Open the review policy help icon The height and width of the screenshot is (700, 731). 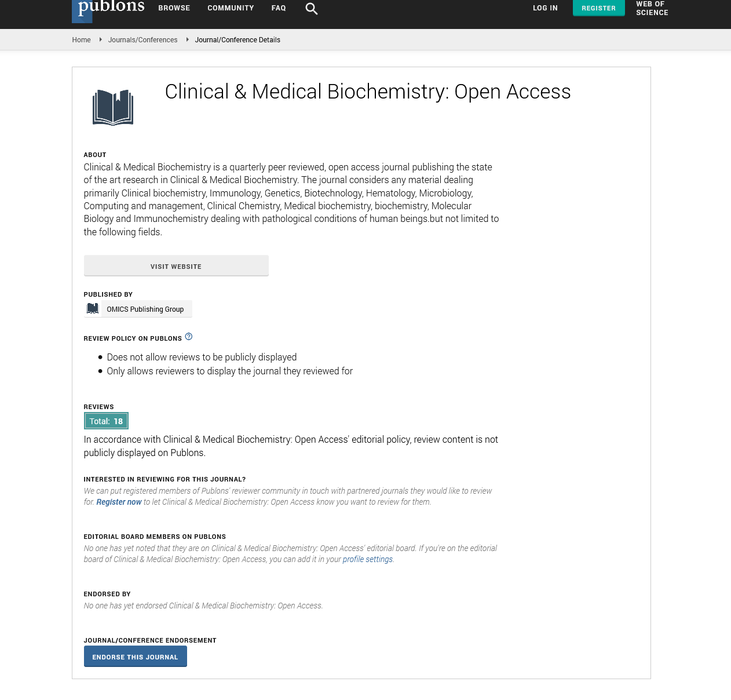(x=189, y=337)
